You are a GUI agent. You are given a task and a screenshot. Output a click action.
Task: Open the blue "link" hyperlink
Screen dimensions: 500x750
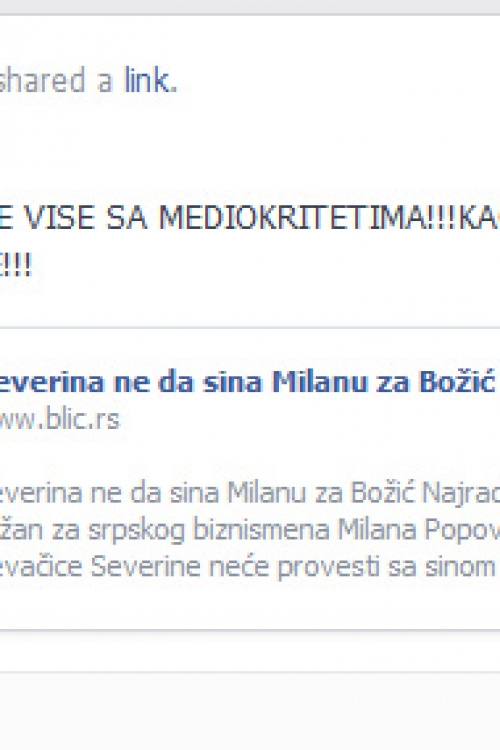150,80
